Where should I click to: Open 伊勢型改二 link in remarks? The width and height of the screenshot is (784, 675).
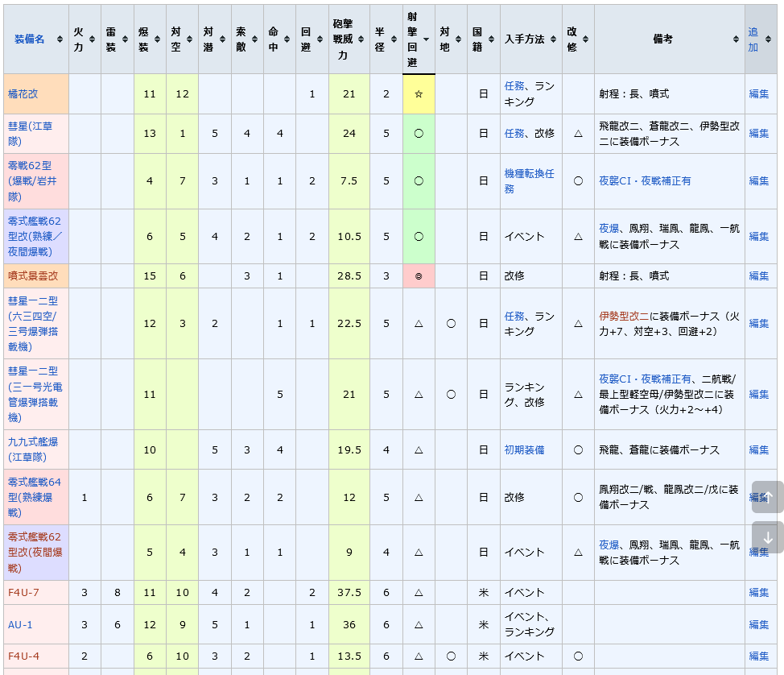click(624, 317)
